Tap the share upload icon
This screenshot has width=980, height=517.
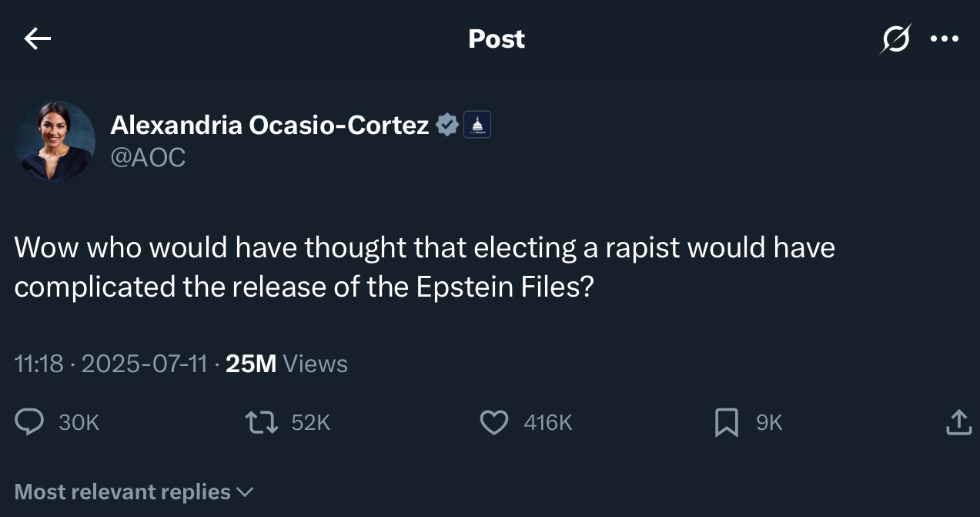click(958, 422)
